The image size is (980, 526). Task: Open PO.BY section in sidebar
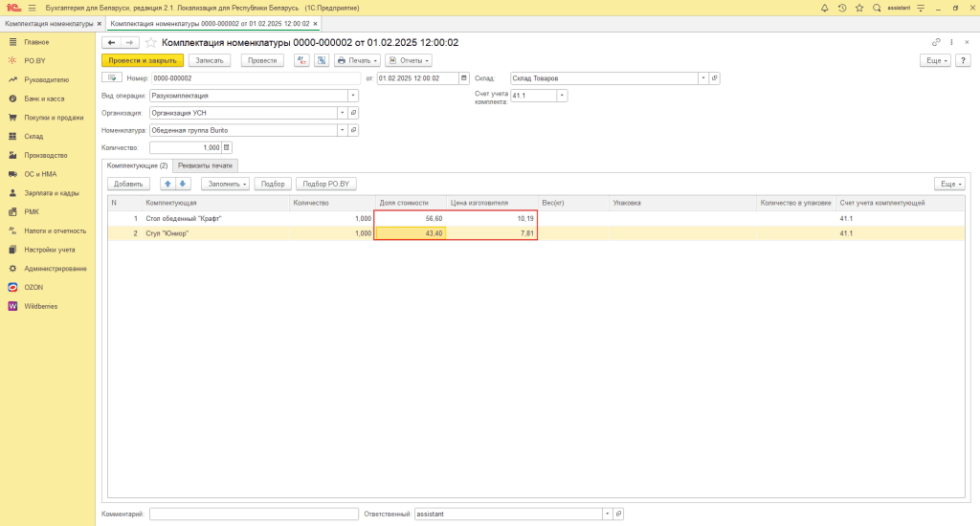click(x=35, y=60)
